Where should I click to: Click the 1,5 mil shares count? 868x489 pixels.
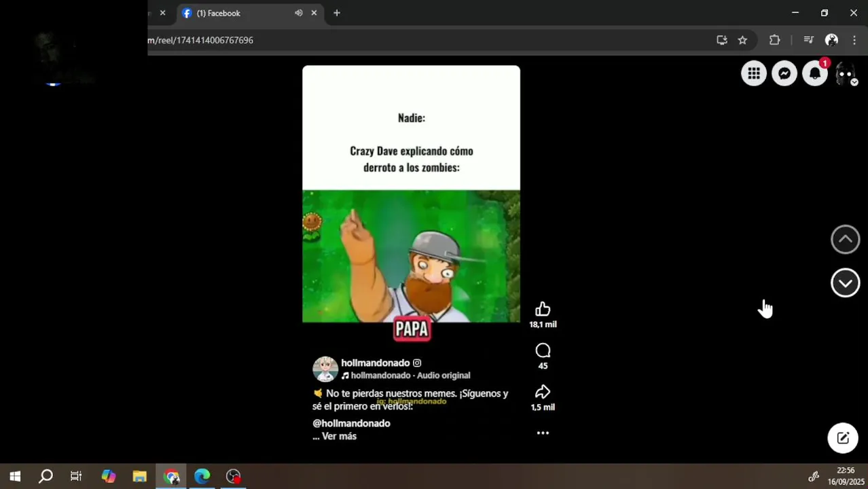543,407
